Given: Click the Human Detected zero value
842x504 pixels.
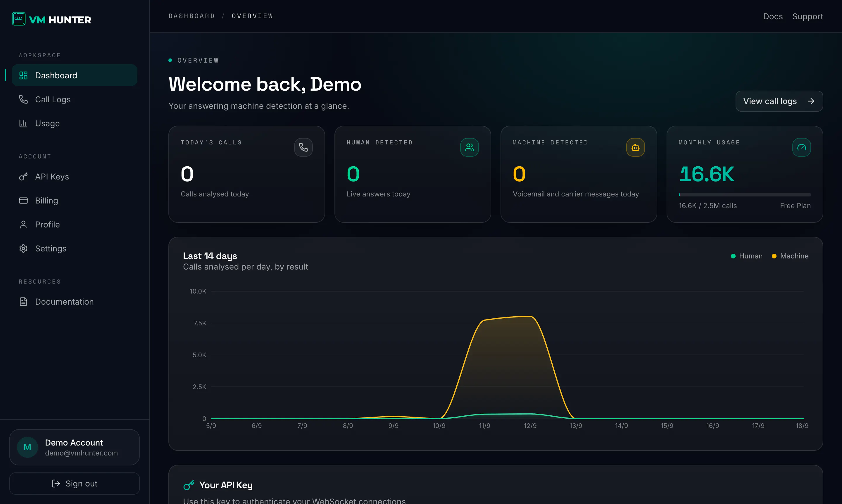Looking at the screenshot, I should [353, 174].
